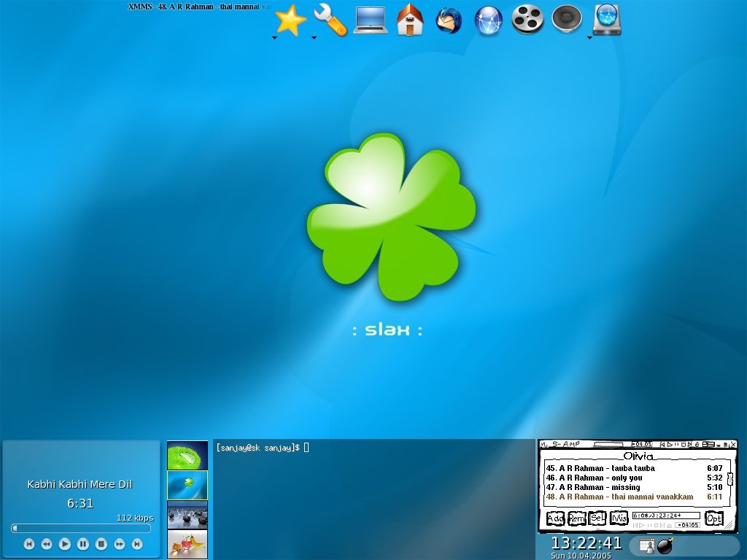The width and height of the screenshot is (747, 560).
Task: Open the yellow star favorites launcher
Action: [290, 20]
